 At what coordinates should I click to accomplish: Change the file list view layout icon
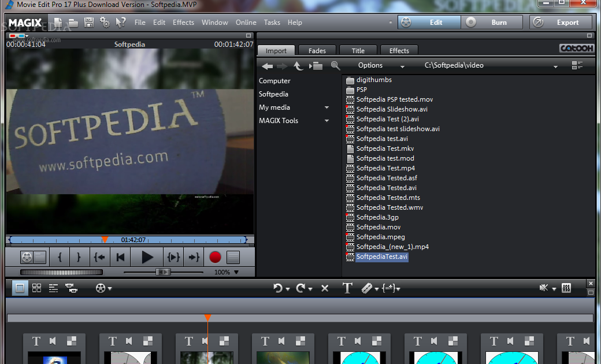[x=577, y=65]
